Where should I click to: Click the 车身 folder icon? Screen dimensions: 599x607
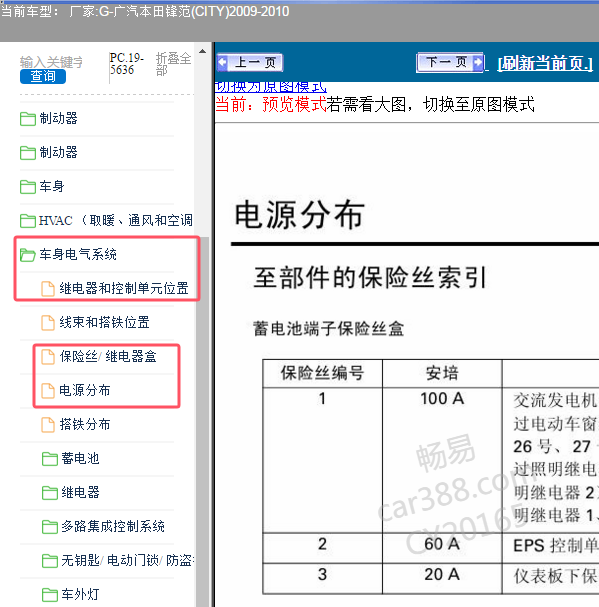click(27, 187)
